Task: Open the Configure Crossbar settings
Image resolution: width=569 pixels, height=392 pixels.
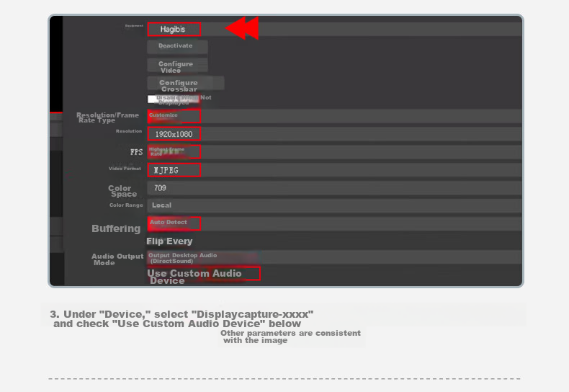Action: point(185,84)
